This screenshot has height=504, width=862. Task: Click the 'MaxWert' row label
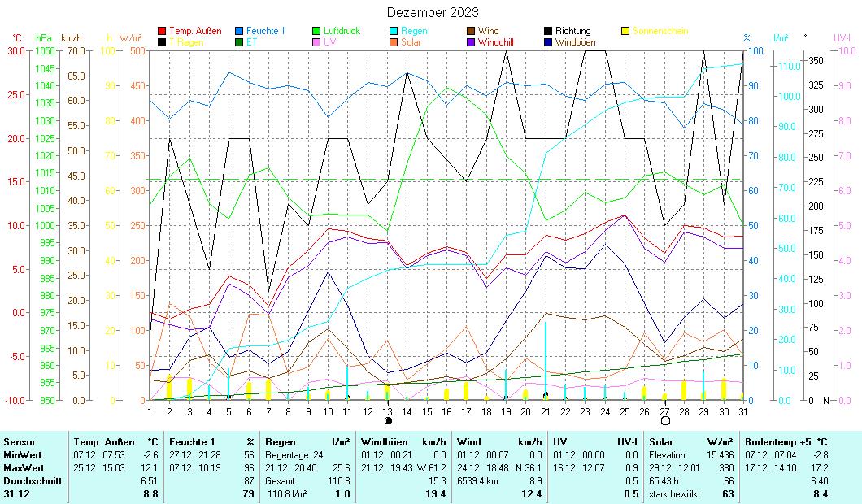(x=23, y=468)
